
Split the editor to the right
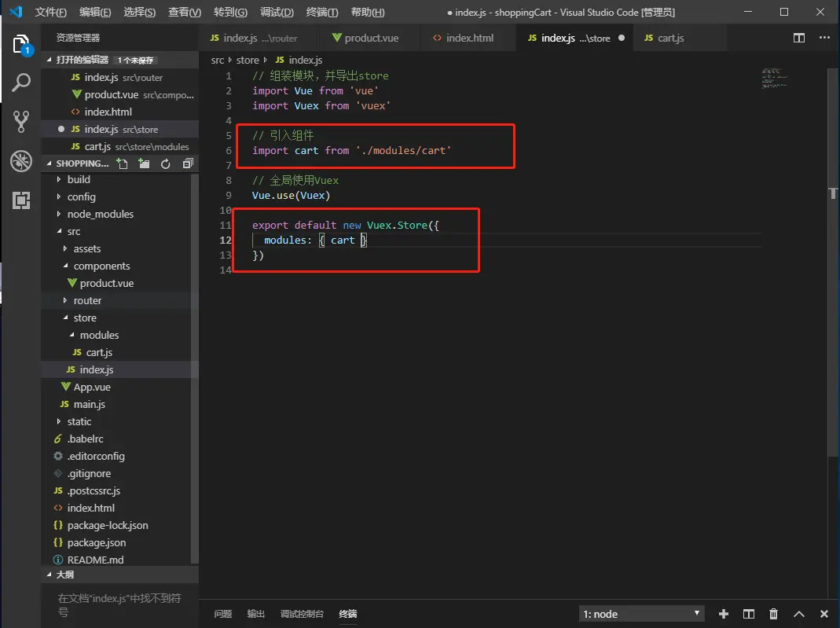click(799, 38)
